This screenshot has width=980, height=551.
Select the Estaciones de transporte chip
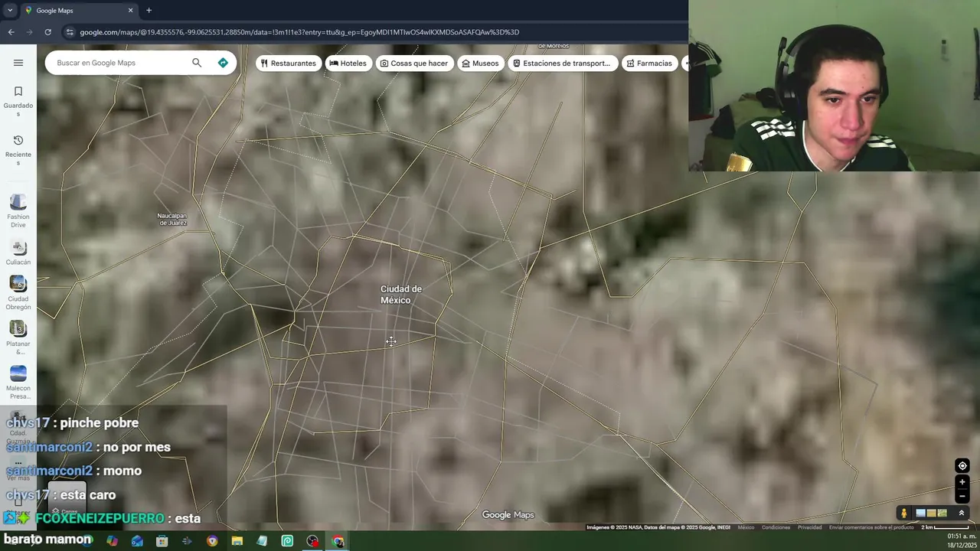[561, 64]
